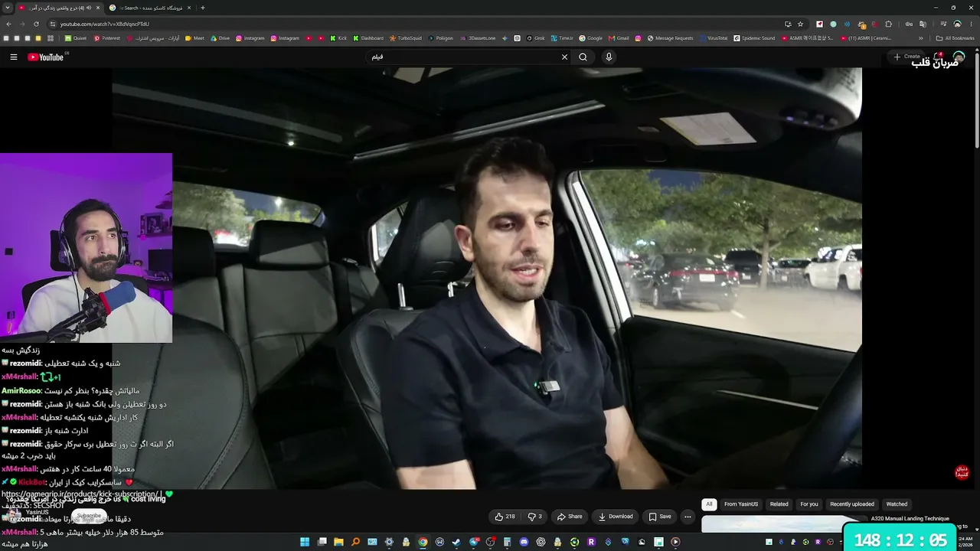Viewport: 980px width, 551px height.
Task: Open the tab search dropdown arrow
Action: pos(8,8)
